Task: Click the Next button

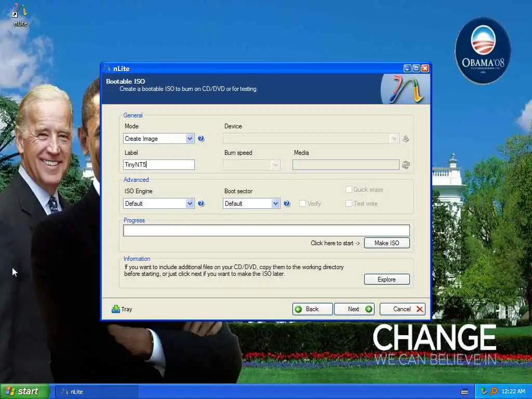Action: pos(354,309)
